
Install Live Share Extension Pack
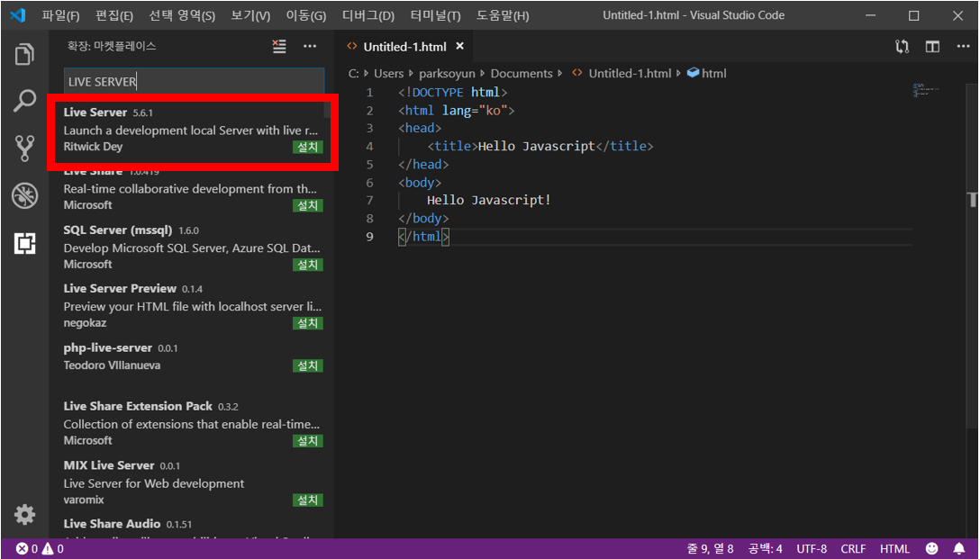(x=307, y=441)
